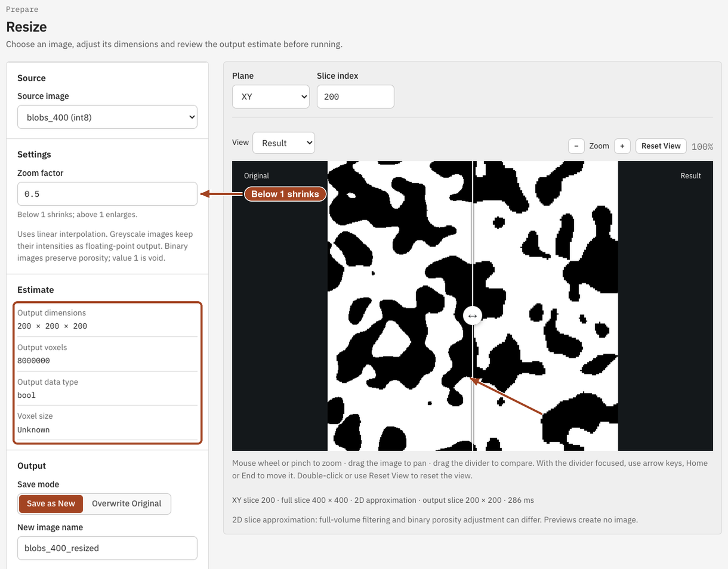The height and width of the screenshot is (569, 728).
Task: Click the Reset View button
Action: tap(661, 146)
